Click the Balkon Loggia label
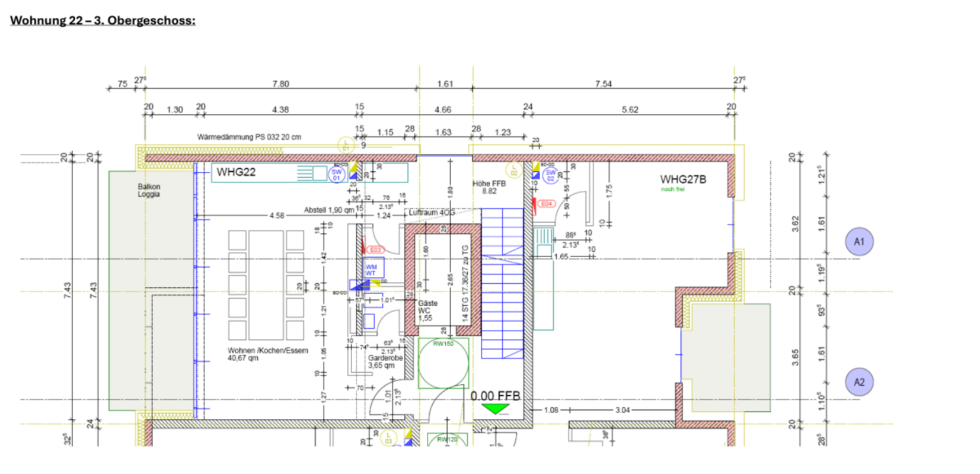Screen dimensions: 980x474 149,190
